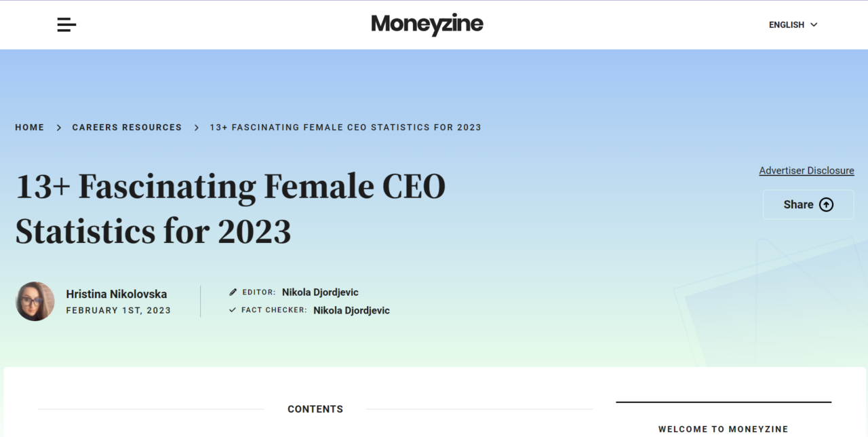Open the hamburger navigation menu
The width and height of the screenshot is (868, 437).
pos(66,25)
